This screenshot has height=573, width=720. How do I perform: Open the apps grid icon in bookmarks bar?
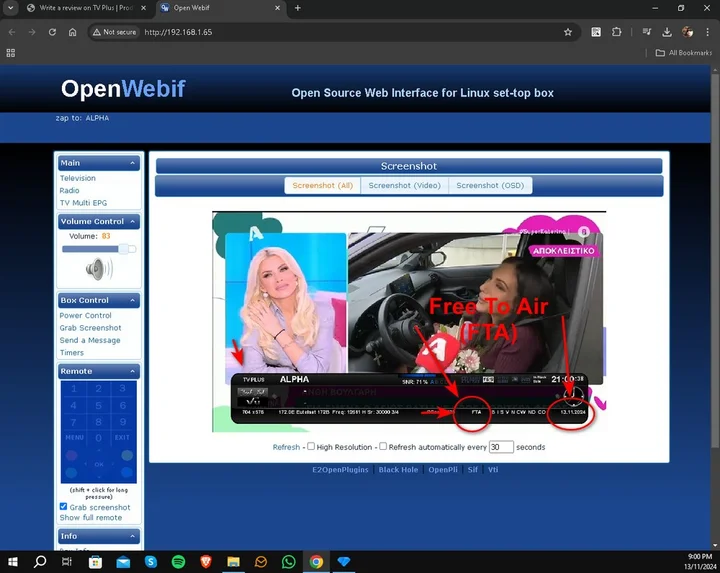coord(11,53)
